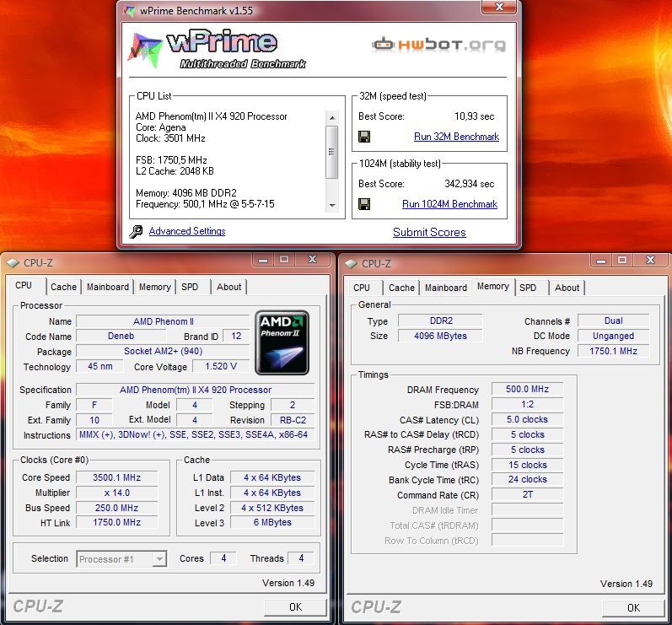Click the CAS# Latency 5.0 clocks value
This screenshot has width=672, height=625.
click(x=527, y=419)
